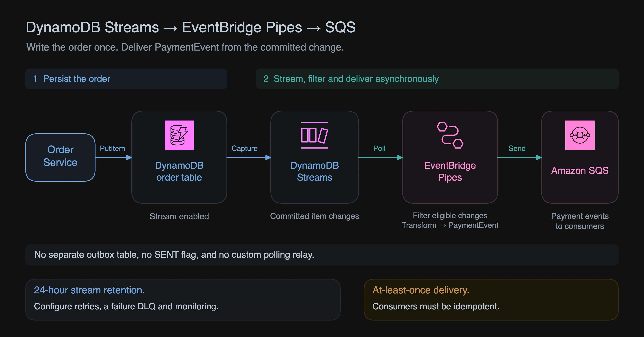This screenshot has height=337, width=644.
Task: Select the 'Amazon SQS' node label
Action: pyautogui.click(x=580, y=171)
